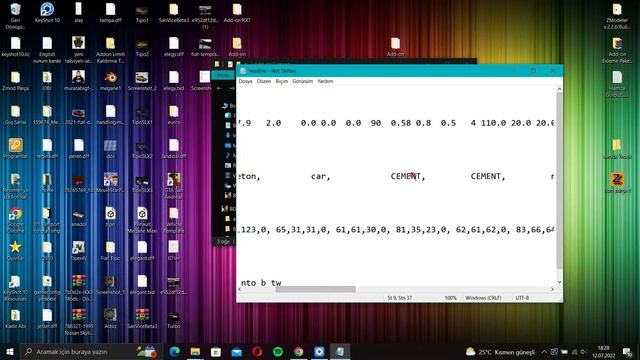Click Notepad vertical scrollbar thumb

559,180
